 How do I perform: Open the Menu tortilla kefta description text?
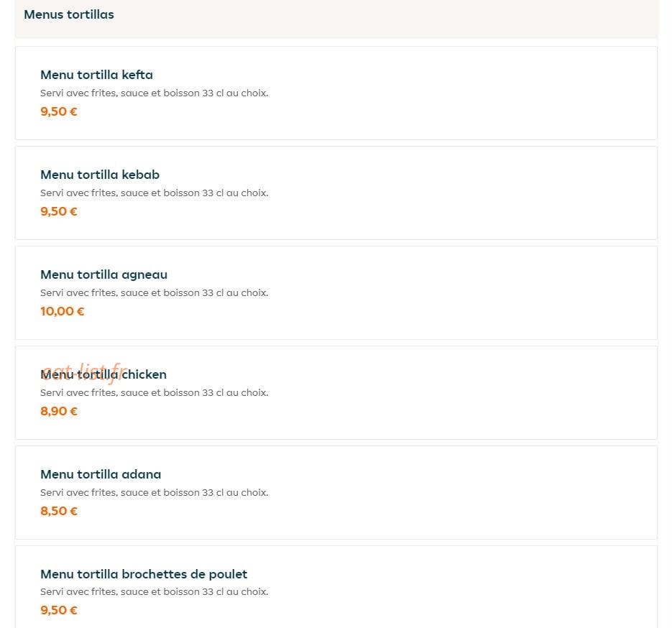(155, 93)
